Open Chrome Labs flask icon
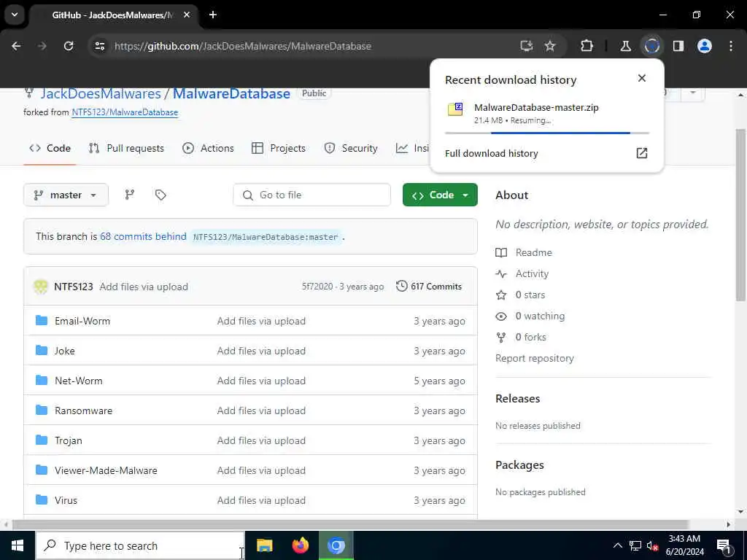This screenshot has width=747, height=560. (x=625, y=46)
